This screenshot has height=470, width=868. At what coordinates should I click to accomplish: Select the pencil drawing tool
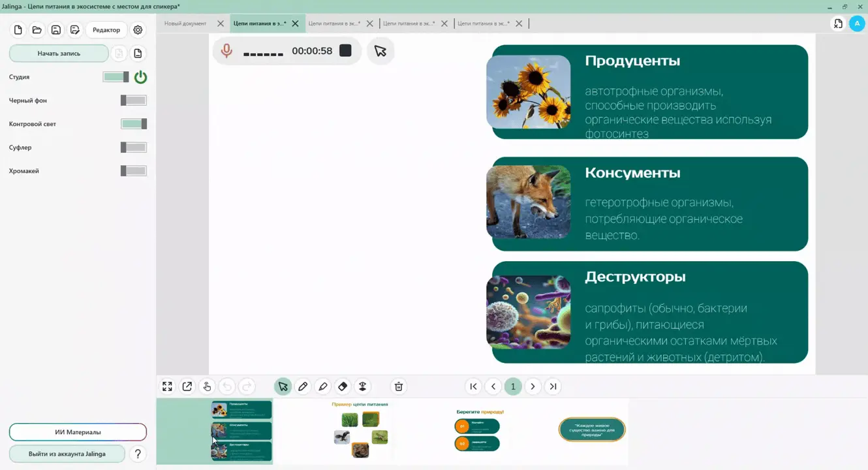303,386
